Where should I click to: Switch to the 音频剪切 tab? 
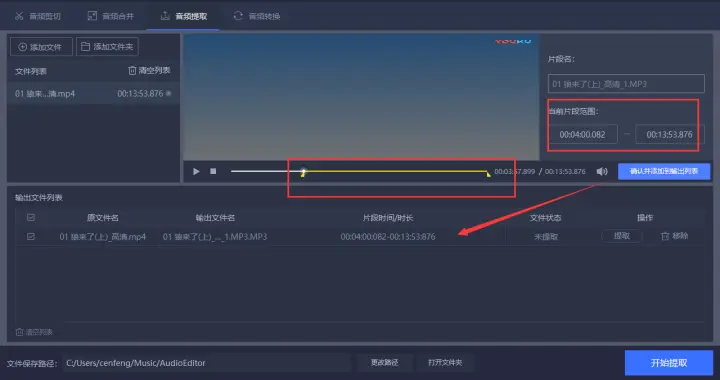[38, 16]
